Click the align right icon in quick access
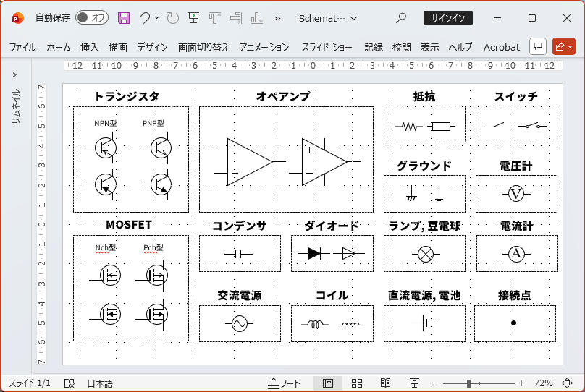The width and height of the screenshot is (585, 392). pyautogui.click(x=236, y=18)
